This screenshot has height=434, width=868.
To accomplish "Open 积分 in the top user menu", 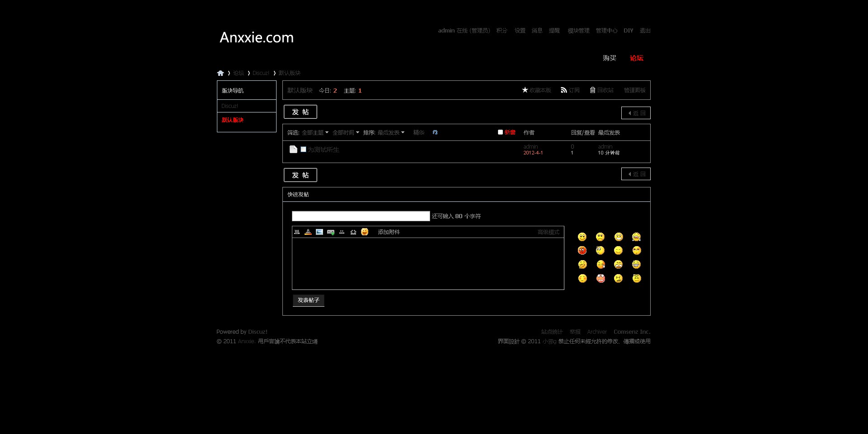I will pos(502,31).
